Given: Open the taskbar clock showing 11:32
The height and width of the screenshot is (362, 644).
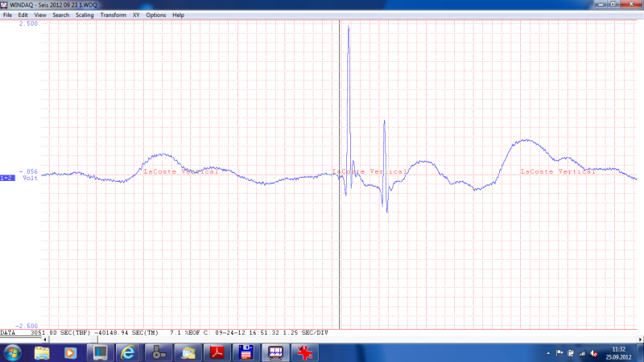Looking at the screenshot, I should tap(618, 353).
